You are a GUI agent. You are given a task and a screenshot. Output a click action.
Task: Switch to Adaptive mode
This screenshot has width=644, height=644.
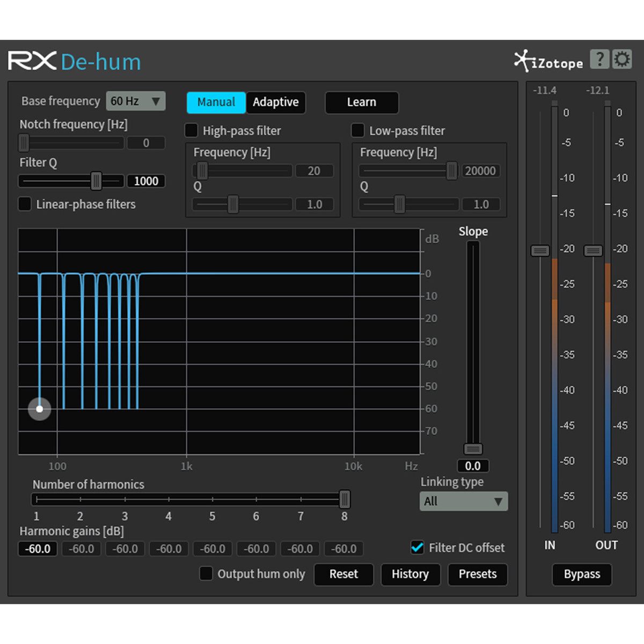275,102
